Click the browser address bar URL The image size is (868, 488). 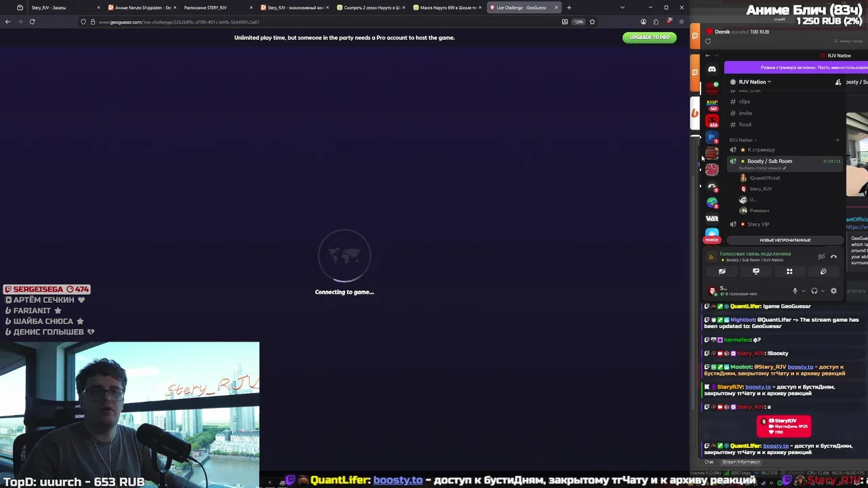pos(179,22)
